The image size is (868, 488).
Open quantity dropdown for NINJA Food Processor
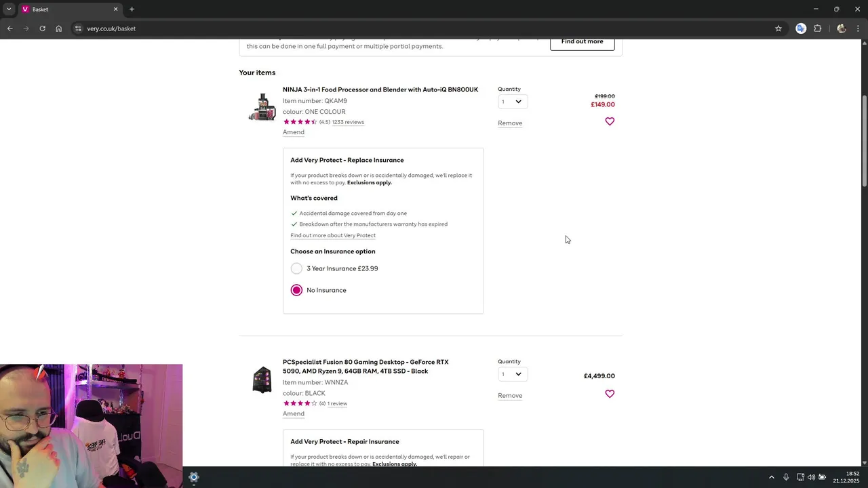(x=512, y=102)
